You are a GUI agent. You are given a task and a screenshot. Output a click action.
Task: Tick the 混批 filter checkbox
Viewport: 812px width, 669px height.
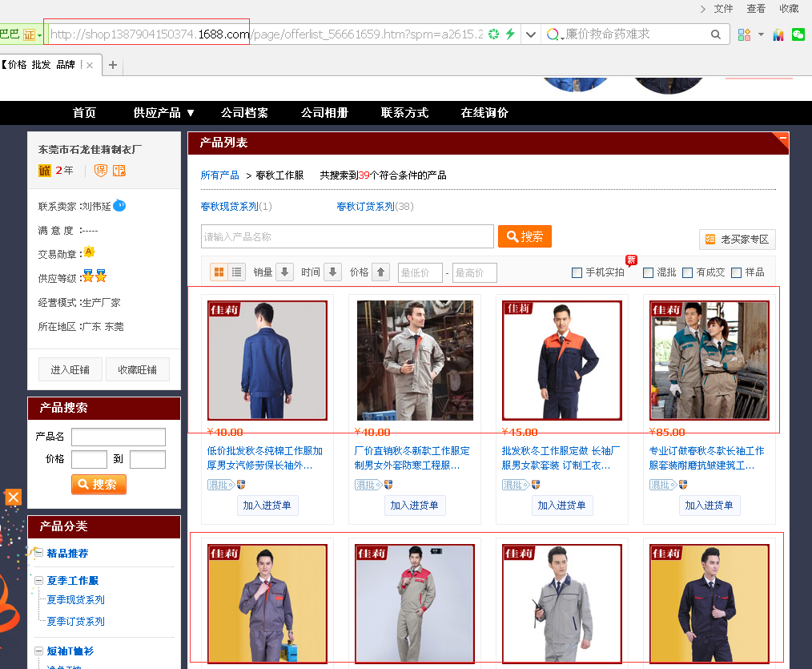click(649, 272)
